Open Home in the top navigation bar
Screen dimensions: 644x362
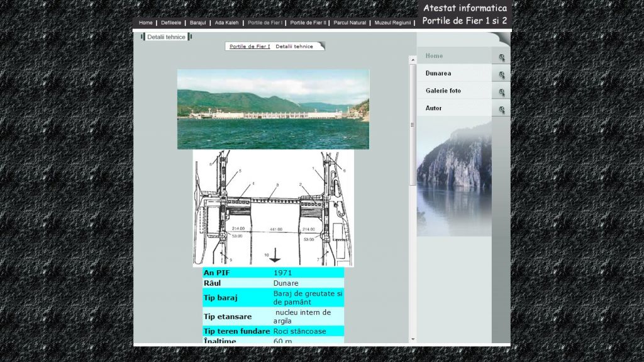(x=145, y=23)
